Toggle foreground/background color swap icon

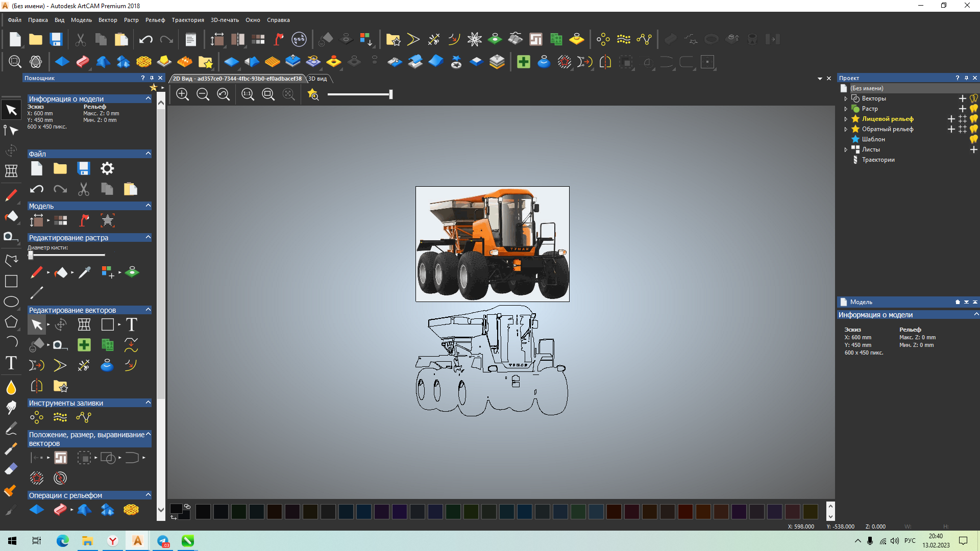(x=174, y=517)
